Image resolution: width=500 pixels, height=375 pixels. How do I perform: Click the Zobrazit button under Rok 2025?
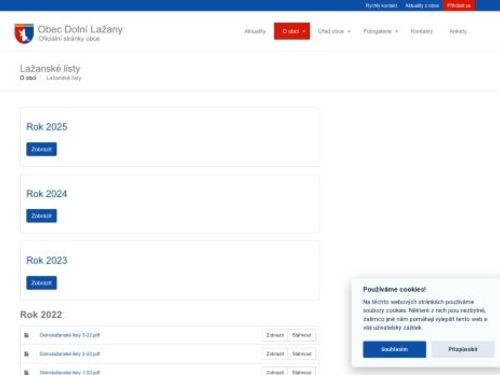click(x=42, y=149)
